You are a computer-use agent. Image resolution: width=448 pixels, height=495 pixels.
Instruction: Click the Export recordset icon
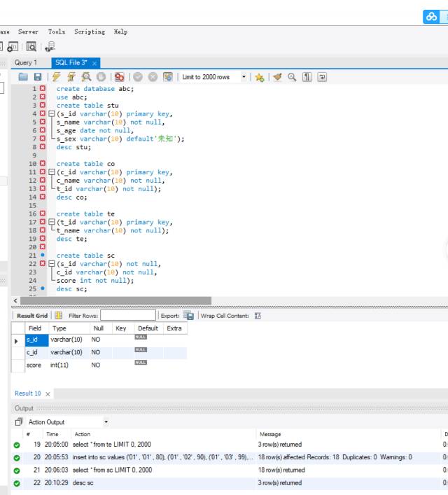pyautogui.click(x=188, y=316)
